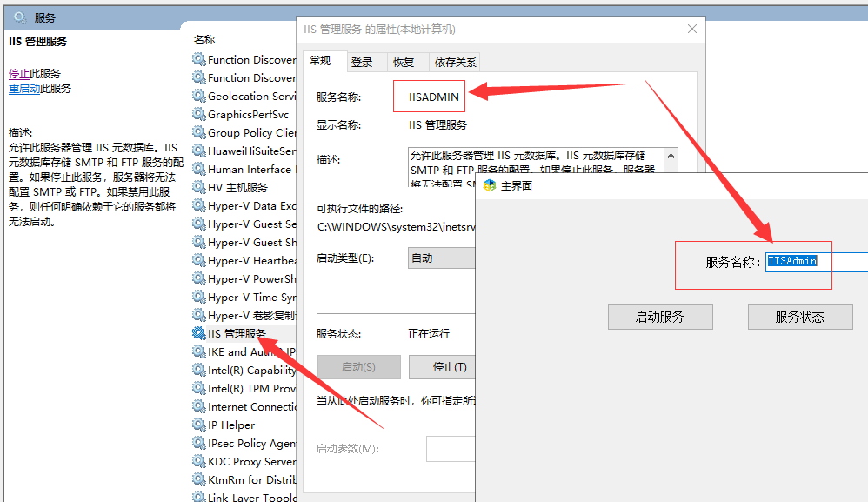This screenshot has height=502, width=868.
Task: Click gear icon next to IP Helper
Action: 198,425
